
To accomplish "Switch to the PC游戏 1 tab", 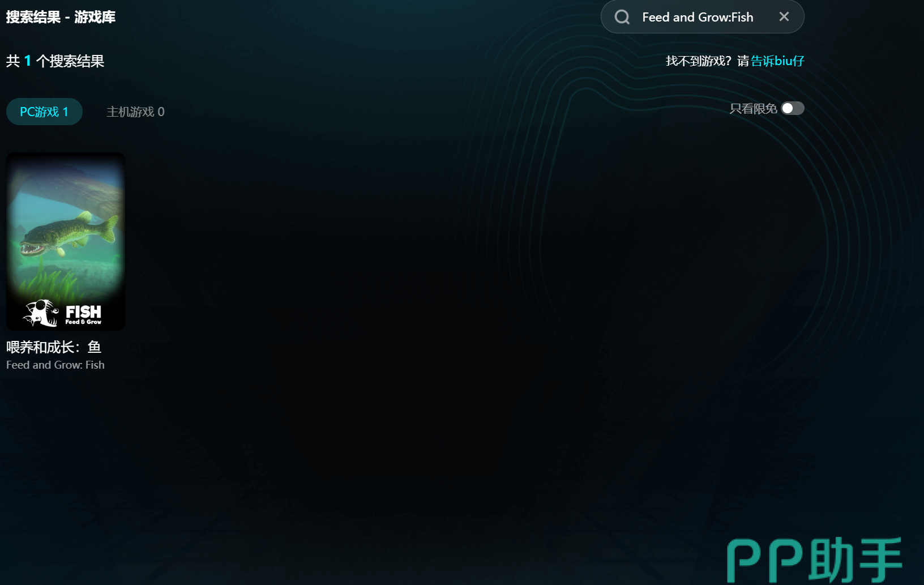I will 44,112.
